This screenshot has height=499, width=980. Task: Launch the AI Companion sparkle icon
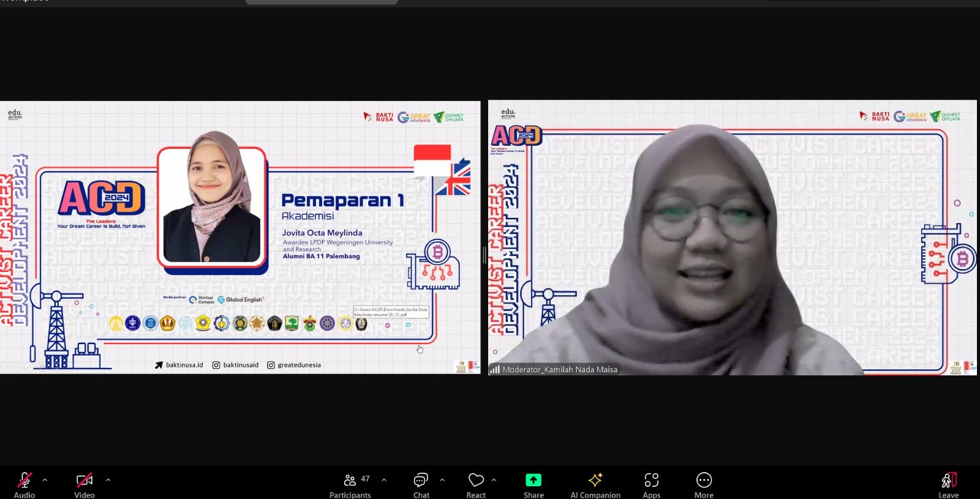tap(595, 480)
